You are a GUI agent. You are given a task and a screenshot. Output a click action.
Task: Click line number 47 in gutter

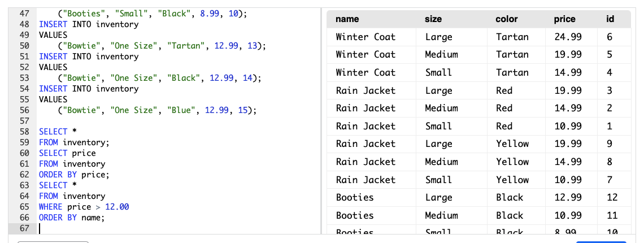coord(24,13)
